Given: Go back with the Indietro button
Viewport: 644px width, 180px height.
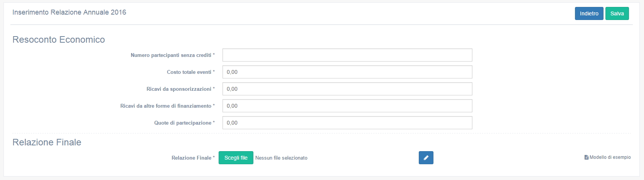Looking at the screenshot, I should (589, 13).
